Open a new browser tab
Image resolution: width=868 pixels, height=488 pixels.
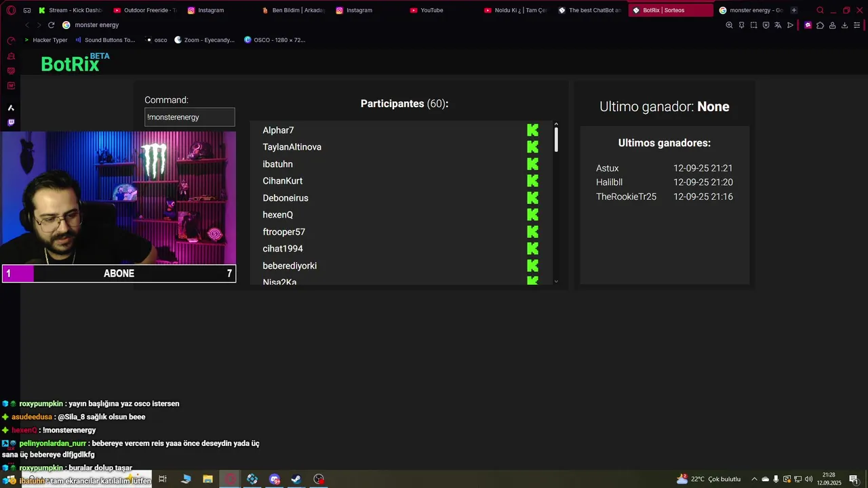click(x=794, y=10)
